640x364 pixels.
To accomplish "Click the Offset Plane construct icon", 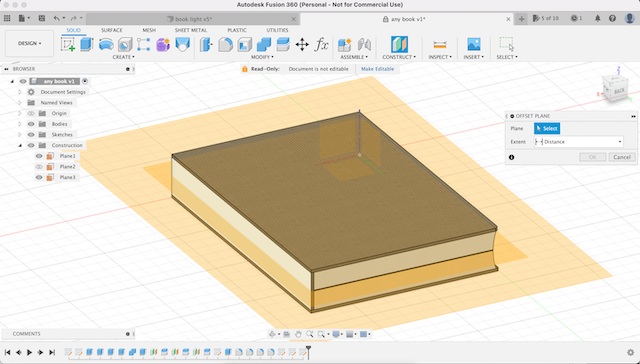I will (399, 44).
